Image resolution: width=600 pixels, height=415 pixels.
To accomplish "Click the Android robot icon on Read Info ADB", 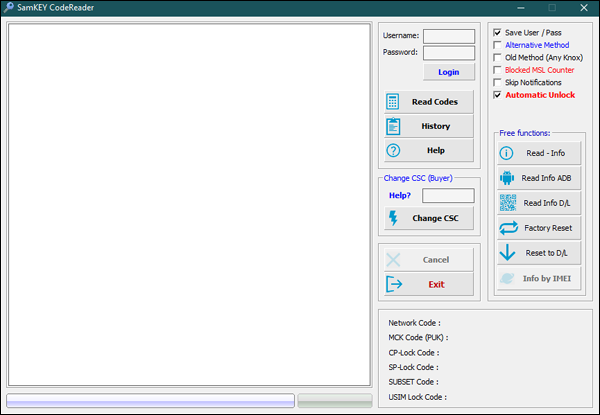I will (x=507, y=178).
